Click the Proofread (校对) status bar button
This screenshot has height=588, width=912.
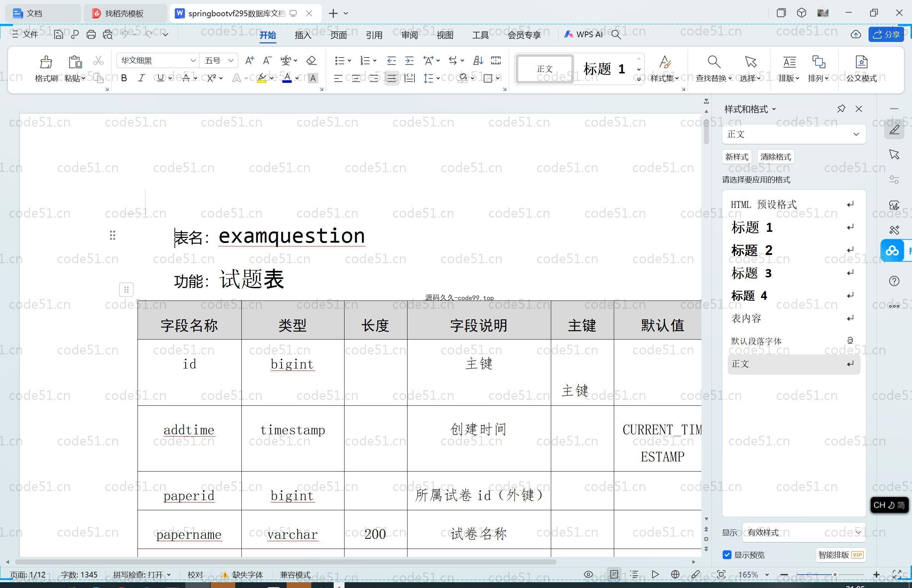coord(195,575)
